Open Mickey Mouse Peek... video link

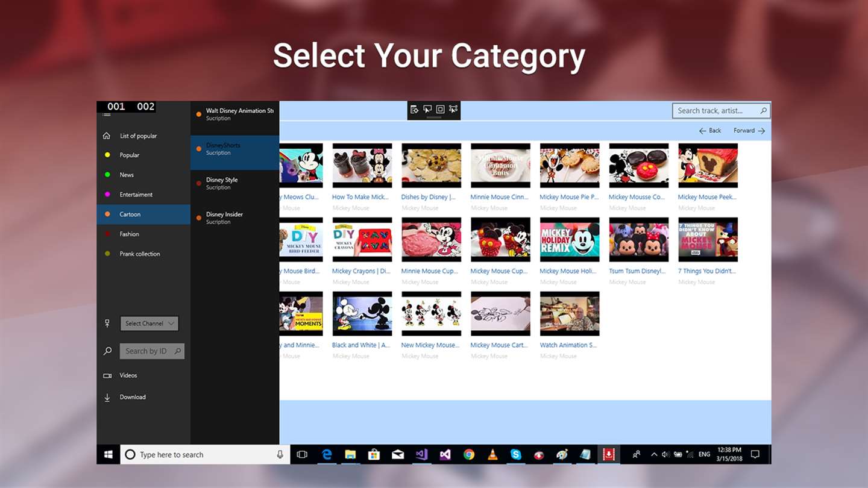[x=707, y=197]
